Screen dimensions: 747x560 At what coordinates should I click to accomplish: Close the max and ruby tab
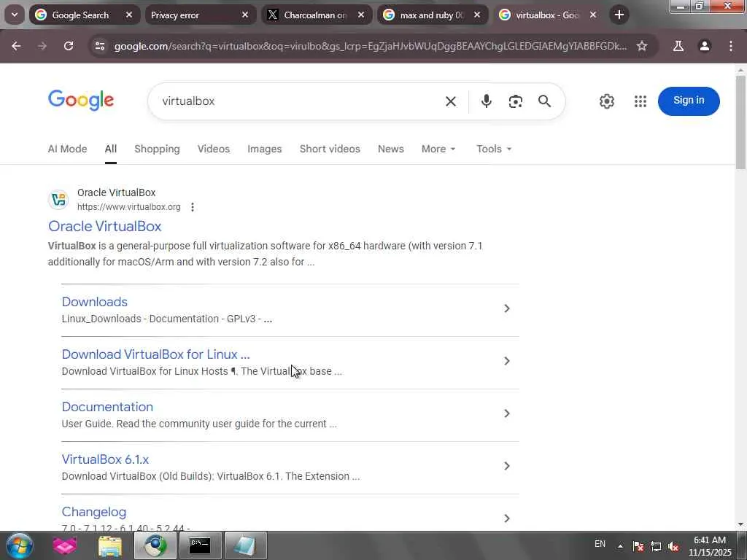click(x=477, y=15)
